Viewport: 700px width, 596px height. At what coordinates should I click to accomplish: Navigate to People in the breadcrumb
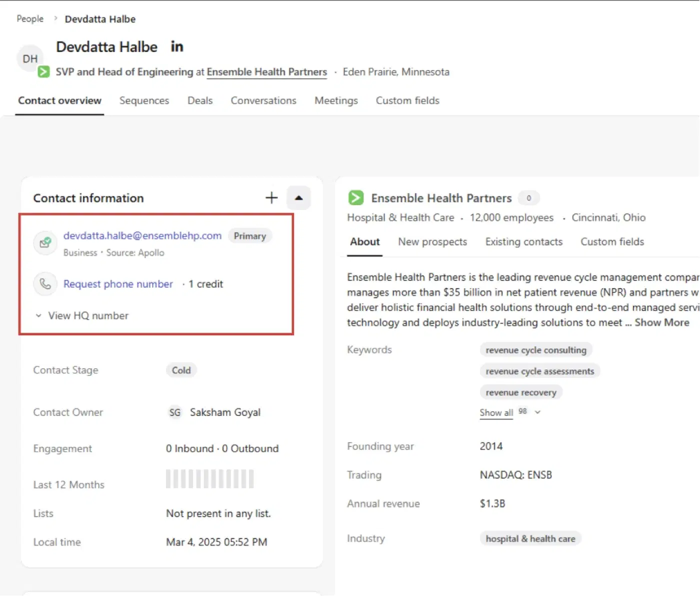(30, 19)
